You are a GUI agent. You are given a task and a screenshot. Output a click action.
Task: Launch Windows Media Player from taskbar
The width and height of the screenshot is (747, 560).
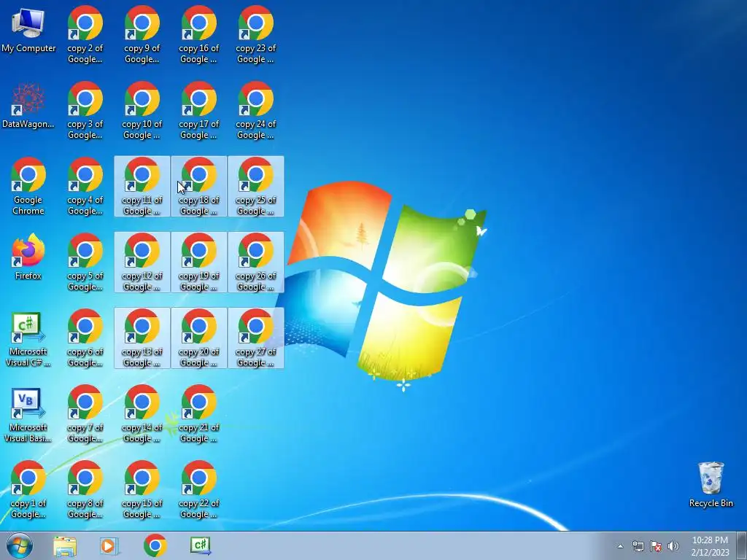109,545
